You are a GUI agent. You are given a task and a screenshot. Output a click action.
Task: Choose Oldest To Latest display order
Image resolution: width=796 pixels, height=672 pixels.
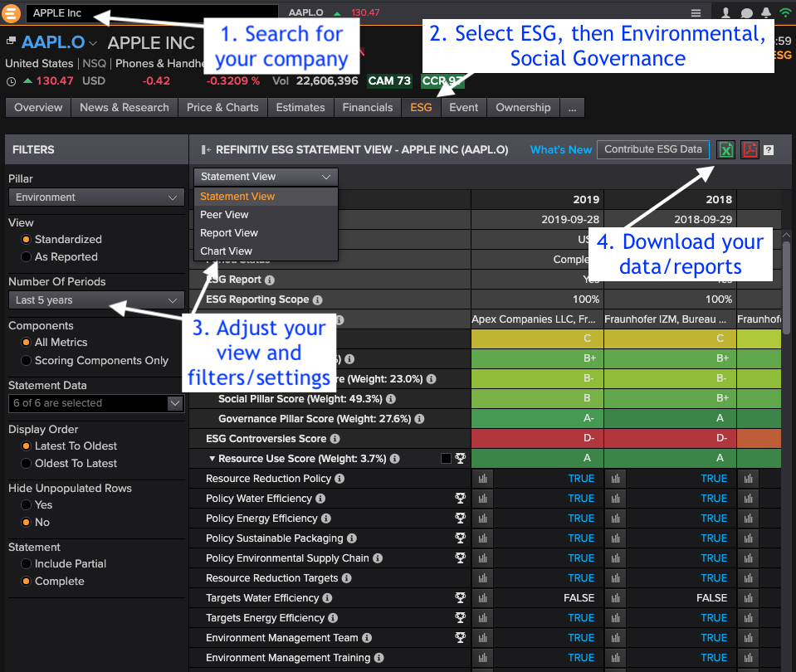coord(26,464)
